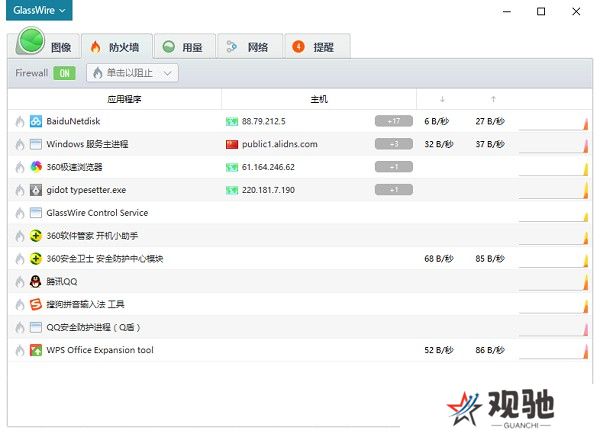The image size is (600, 434).
Task: Click host address 61.164.246.62
Action: click(268, 167)
